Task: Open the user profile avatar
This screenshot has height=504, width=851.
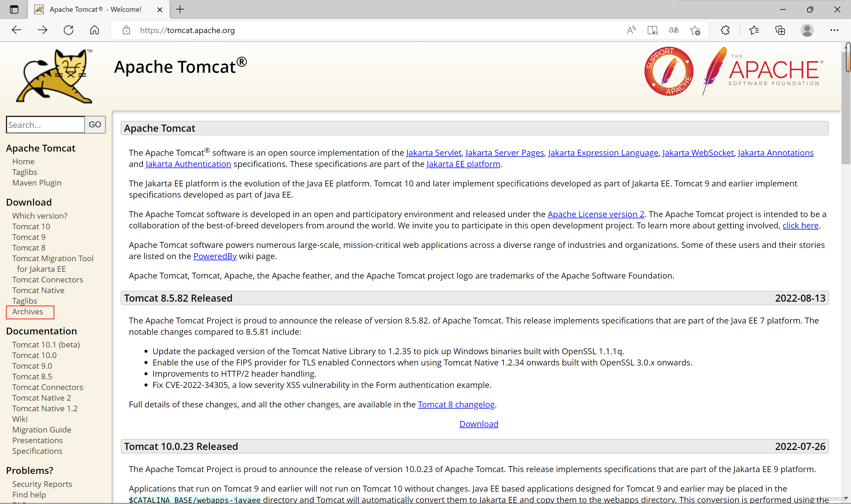Action: [807, 30]
